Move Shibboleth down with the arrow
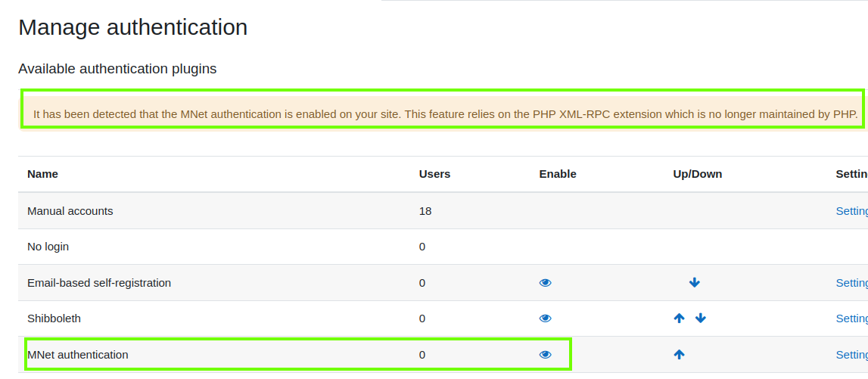 click(700, 318)
